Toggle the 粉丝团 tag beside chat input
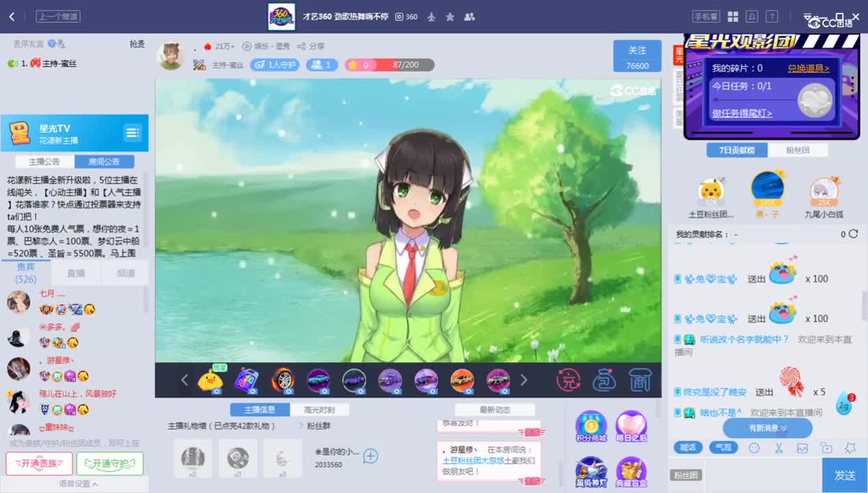This screenshot has height=493, width=868. [685, 475]
